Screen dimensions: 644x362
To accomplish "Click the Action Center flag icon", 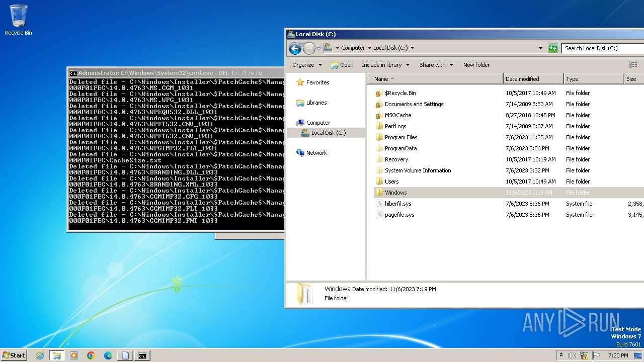I will (x=596, y=355).
